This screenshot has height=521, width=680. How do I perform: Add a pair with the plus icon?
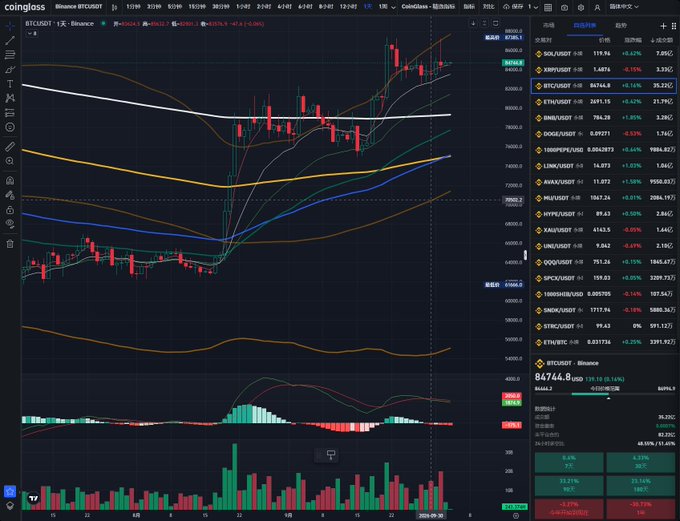663,26
